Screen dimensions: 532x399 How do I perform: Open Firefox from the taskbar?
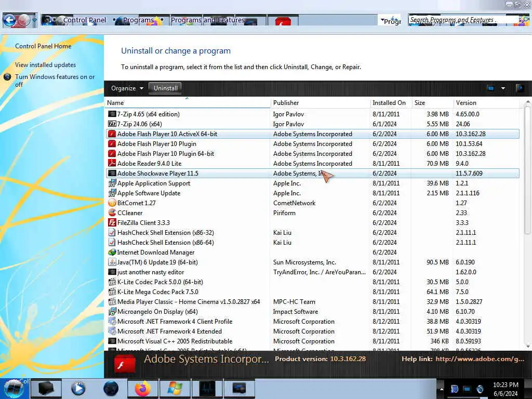(142, 389)
